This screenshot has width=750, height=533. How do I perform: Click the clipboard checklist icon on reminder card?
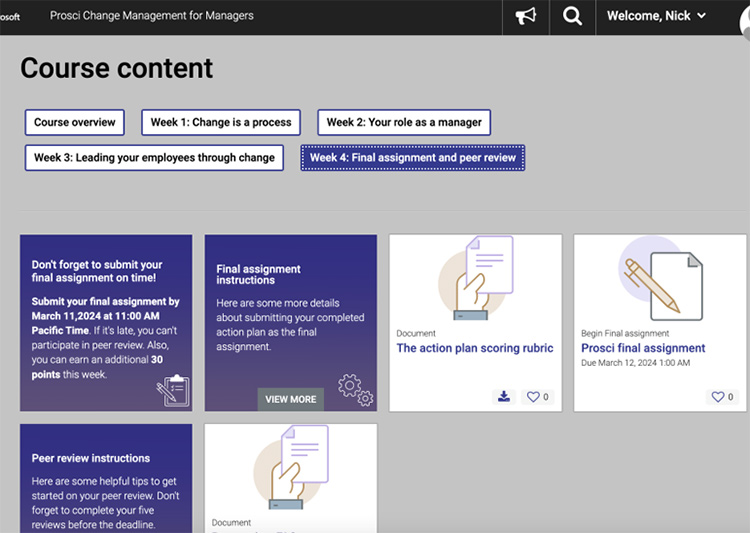click(x=172, y=391)
